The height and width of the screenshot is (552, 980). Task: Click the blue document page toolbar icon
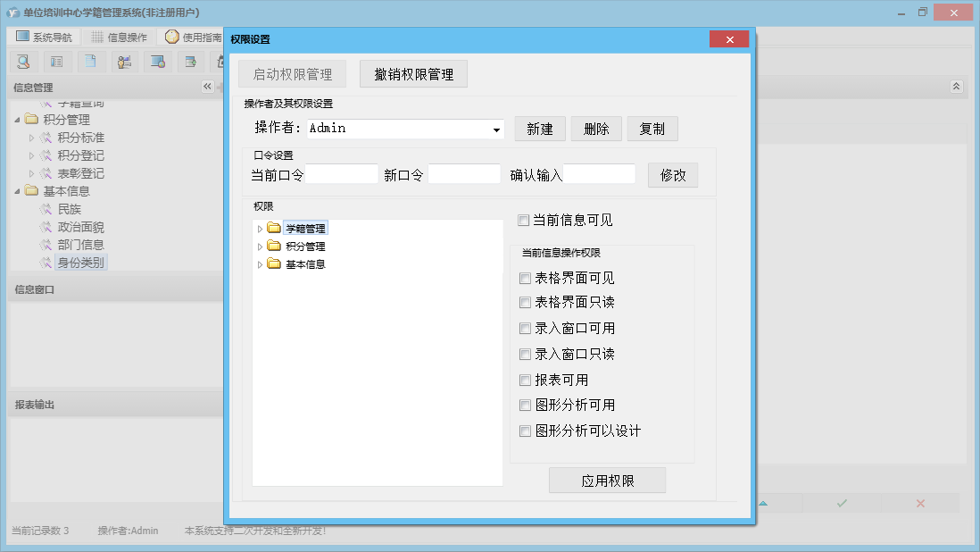[91, 62]
